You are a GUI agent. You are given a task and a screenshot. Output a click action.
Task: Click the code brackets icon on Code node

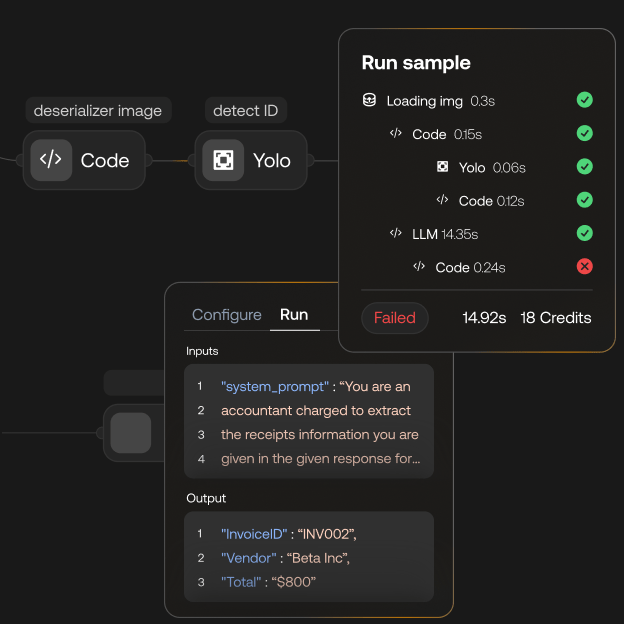(51, 160)
